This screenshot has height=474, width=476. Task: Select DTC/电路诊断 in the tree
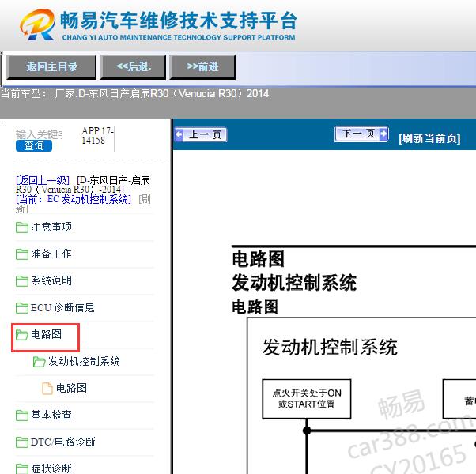pyautogui.click(x=62, y=442)
